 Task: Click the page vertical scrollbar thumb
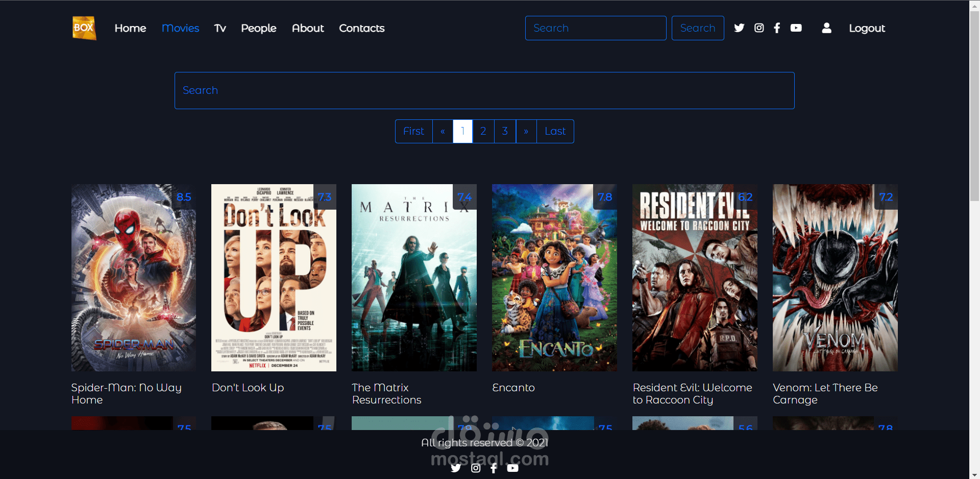tap(974, 105)
